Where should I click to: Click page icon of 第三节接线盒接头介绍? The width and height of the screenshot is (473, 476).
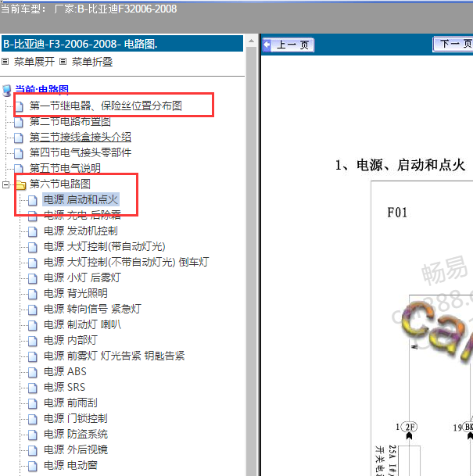point(19,138)
